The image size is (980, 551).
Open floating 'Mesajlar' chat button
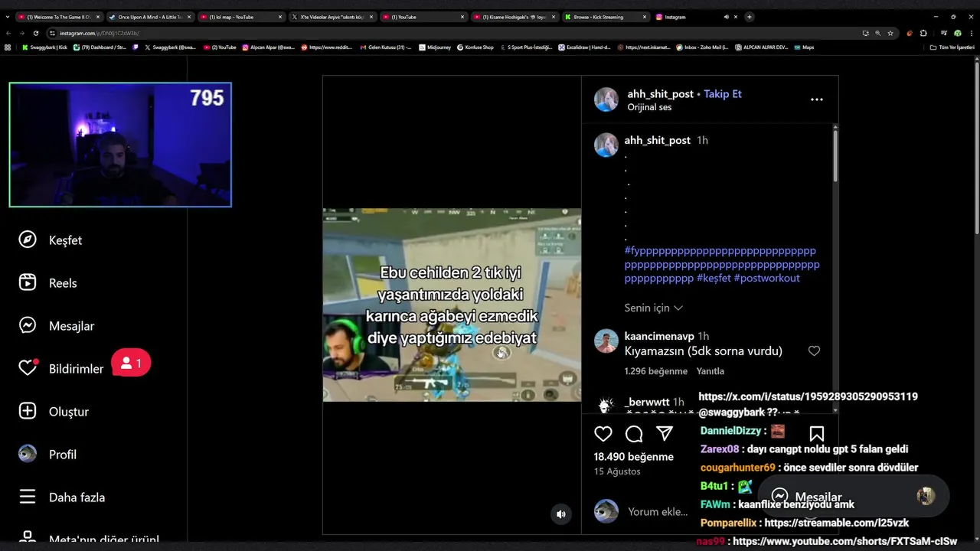click(854, 497)
